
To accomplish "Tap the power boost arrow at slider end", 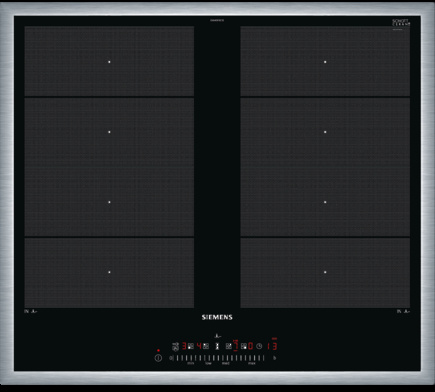I will [274, 358].
